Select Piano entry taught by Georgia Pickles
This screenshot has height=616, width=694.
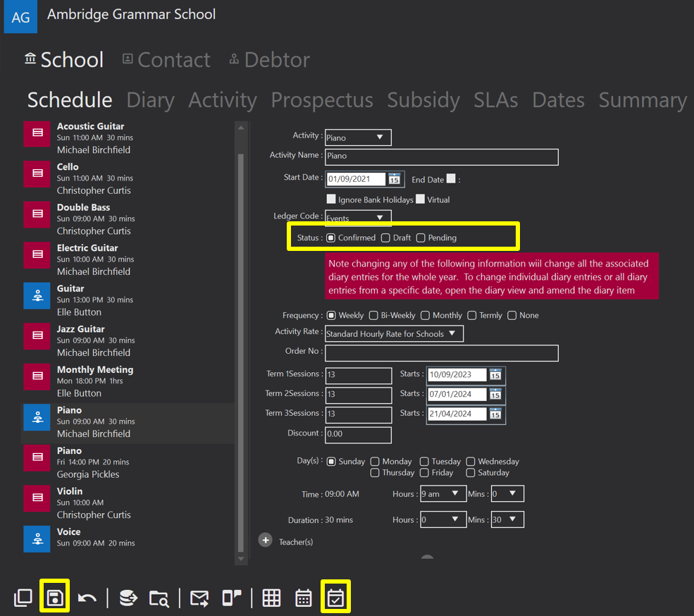pyautogui.click(x=128, y=462)
